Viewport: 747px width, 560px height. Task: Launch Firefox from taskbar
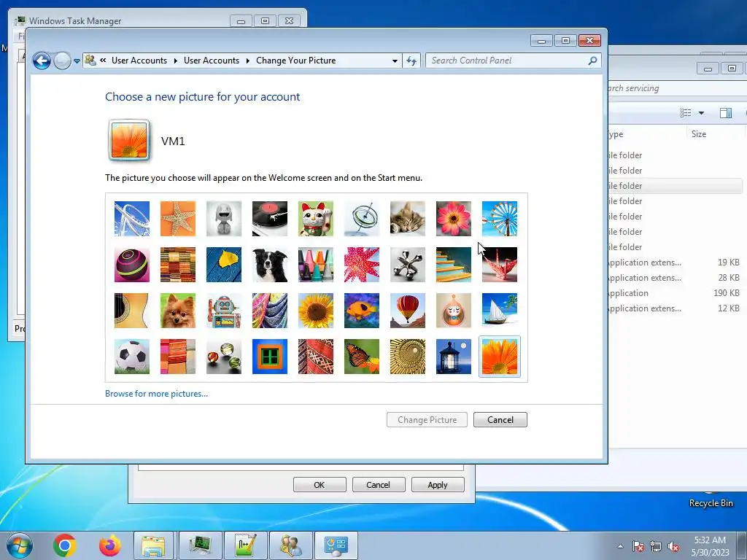[110, 545]
